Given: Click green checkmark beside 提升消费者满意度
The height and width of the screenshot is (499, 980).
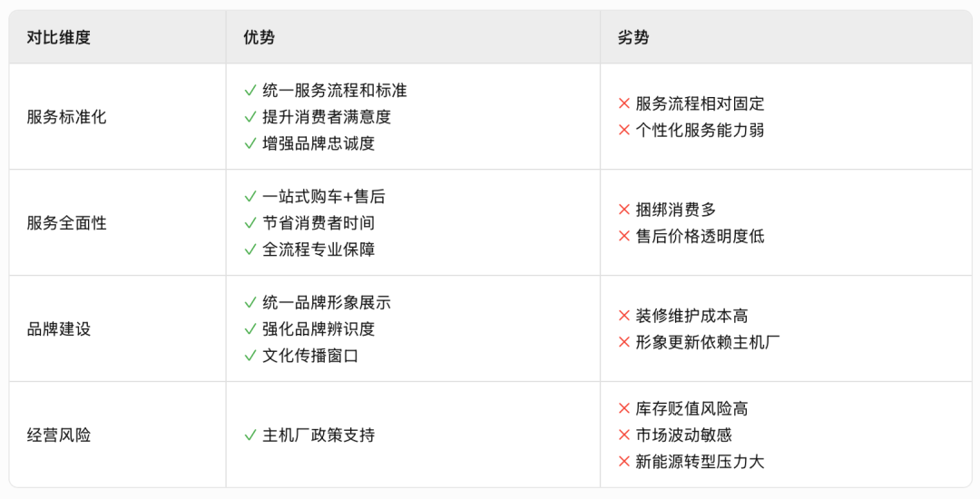Looking at the screenshot, I should (x=250, y=117).
